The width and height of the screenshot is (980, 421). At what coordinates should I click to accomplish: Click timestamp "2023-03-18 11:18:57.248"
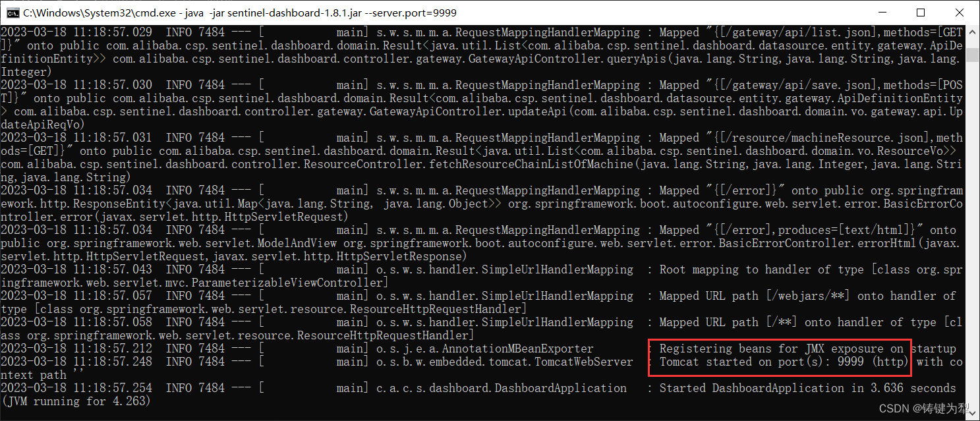coord(76,362)
